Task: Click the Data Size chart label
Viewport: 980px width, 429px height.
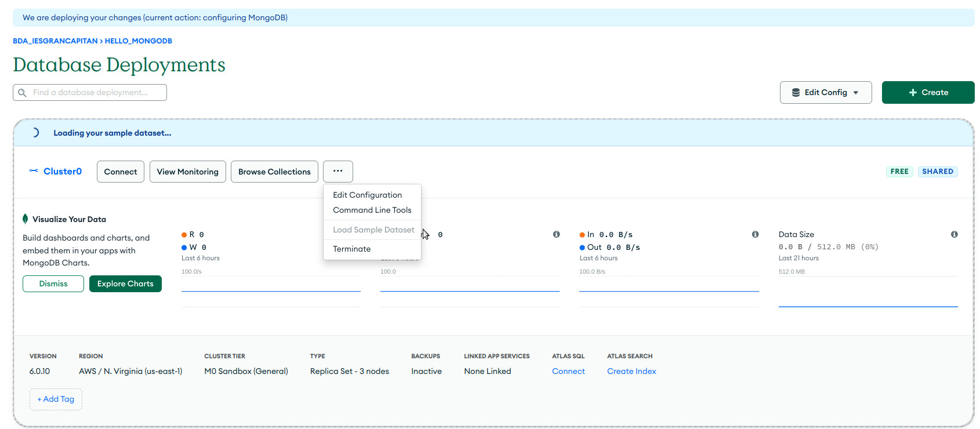Action: (x=796, y=234)
